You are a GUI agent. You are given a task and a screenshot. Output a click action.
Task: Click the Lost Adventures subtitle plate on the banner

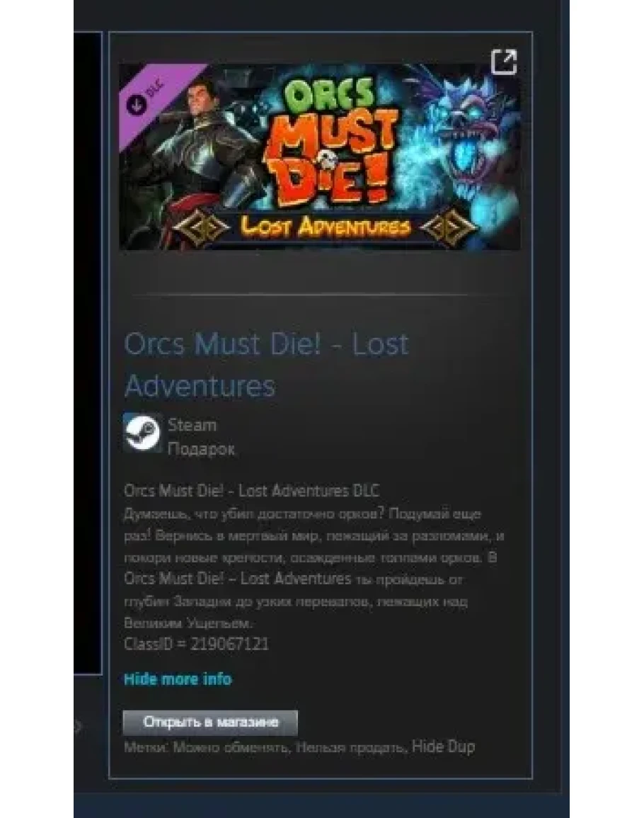(325, 227)
